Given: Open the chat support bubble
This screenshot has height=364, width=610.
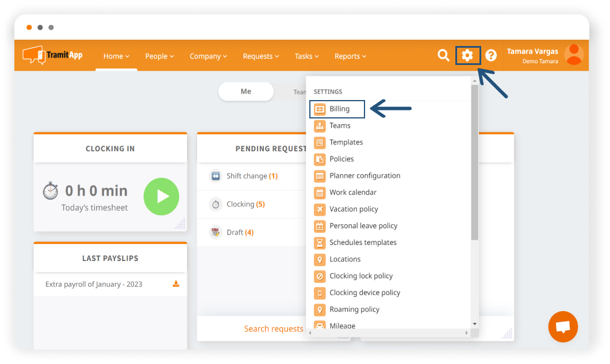Looking at the screenshot, I should click(x=562, y=327).
